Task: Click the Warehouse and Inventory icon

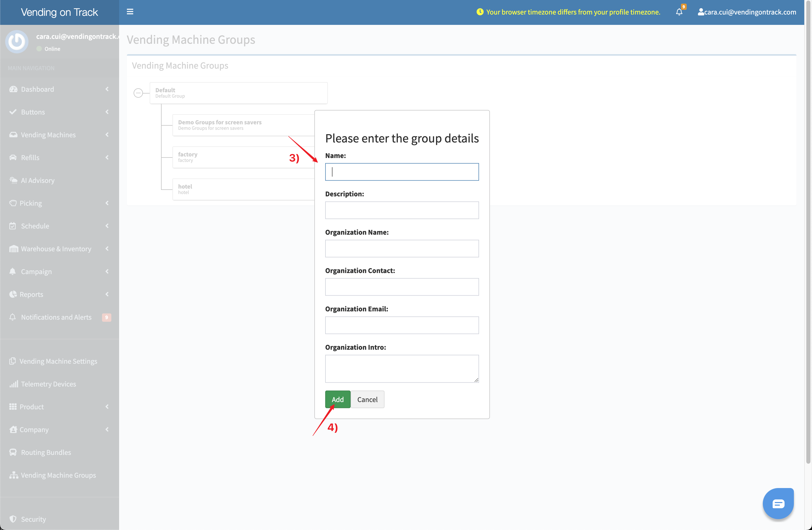Action: 13,248
